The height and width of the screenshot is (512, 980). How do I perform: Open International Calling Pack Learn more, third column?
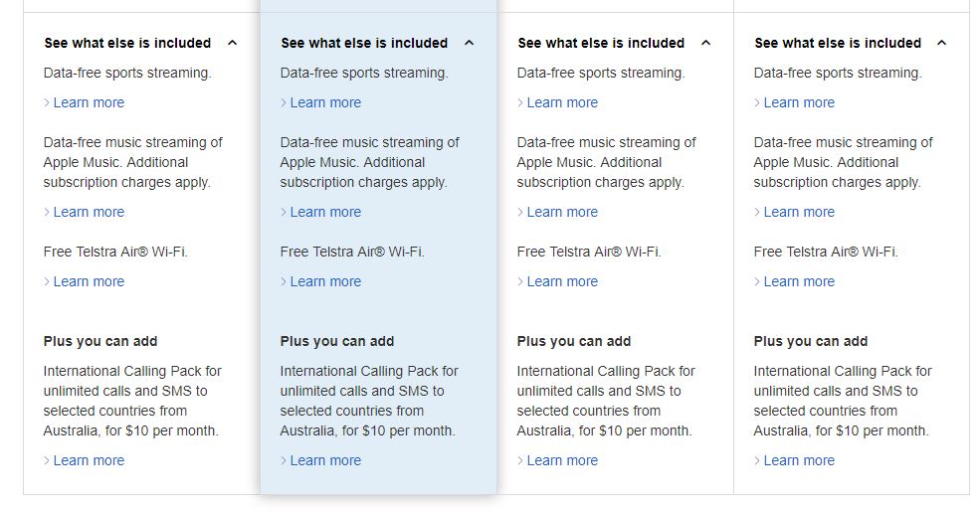[558, 460]
